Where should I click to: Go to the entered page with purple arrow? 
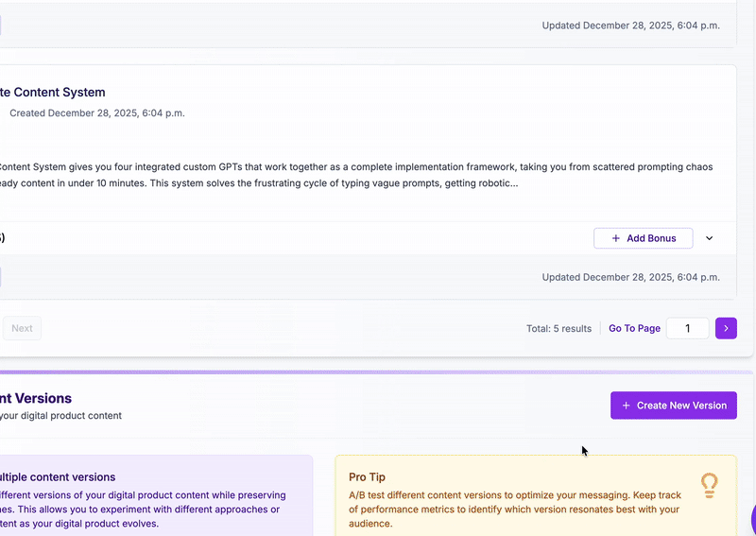[x=726, y=328]
